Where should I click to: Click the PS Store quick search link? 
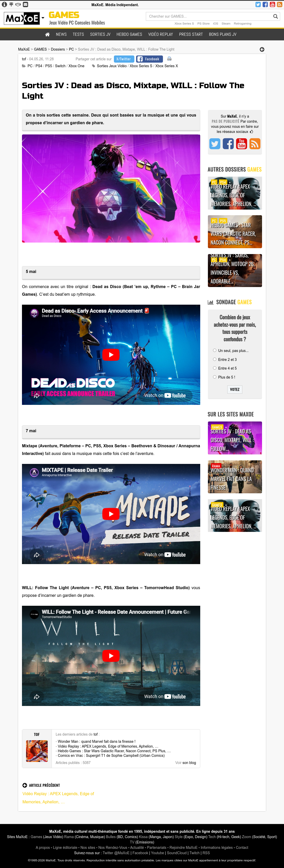(203, 24)
